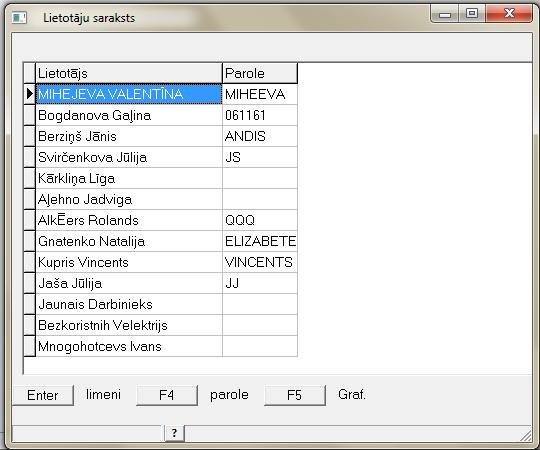Click the Enter button
Viewport: 540px width, 450px height.
point(43,395)
